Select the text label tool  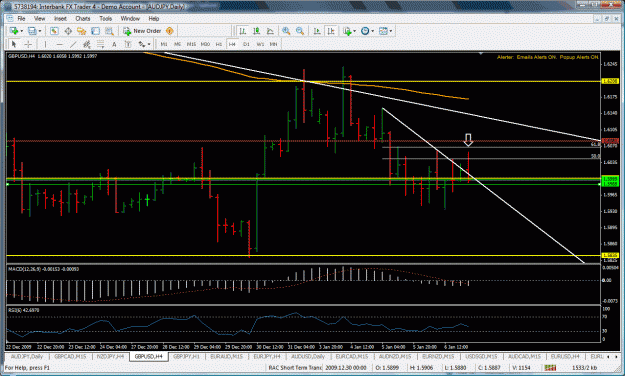point(128,44)
